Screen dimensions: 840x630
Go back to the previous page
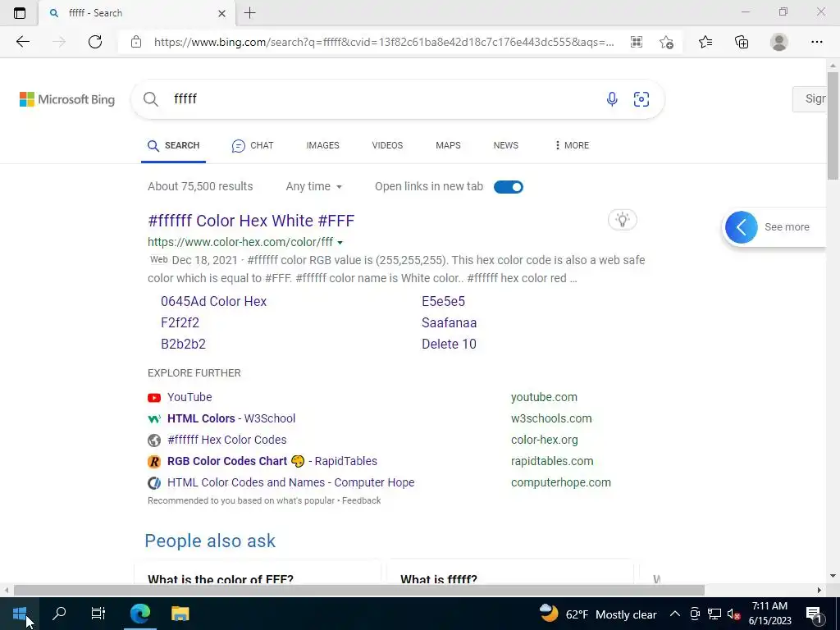(22, 42)
